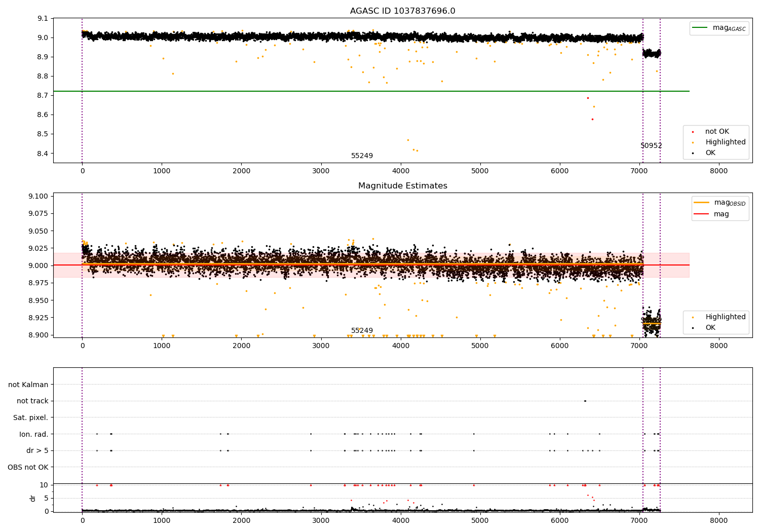Click the '8.975' y-axis tick in middle plot
Screen dimensions: 760x532
39,283
